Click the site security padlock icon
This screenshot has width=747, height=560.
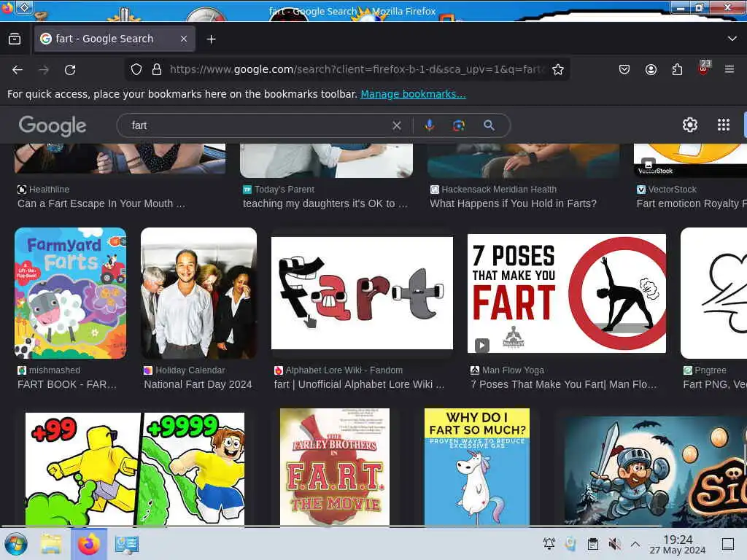[157, 69]
